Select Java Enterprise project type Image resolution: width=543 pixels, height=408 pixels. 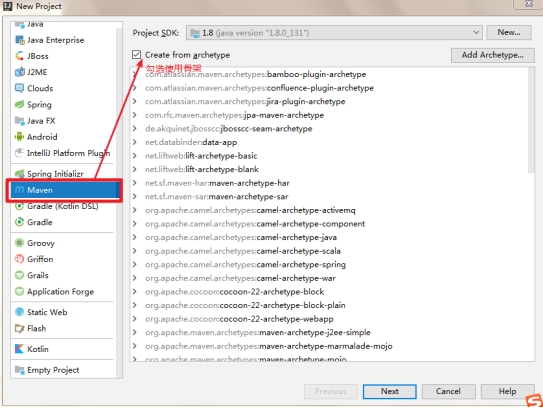pyautogui.click(x=55, y=40)
